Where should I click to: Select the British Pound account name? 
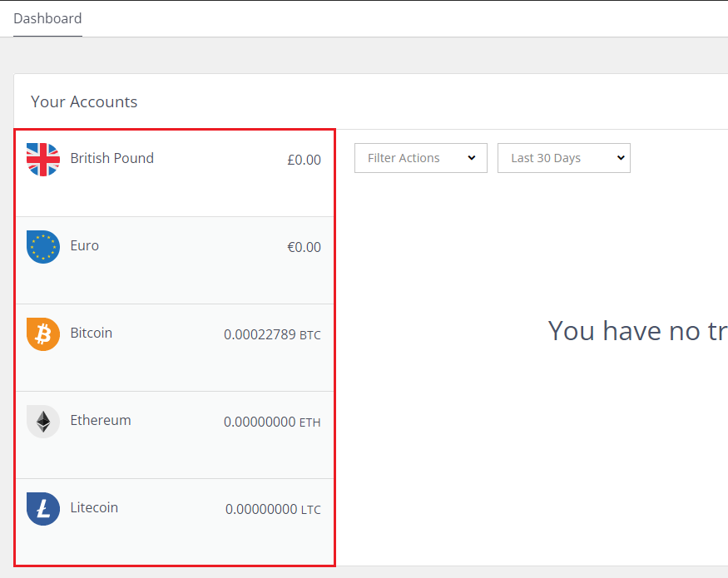point(111,158)
